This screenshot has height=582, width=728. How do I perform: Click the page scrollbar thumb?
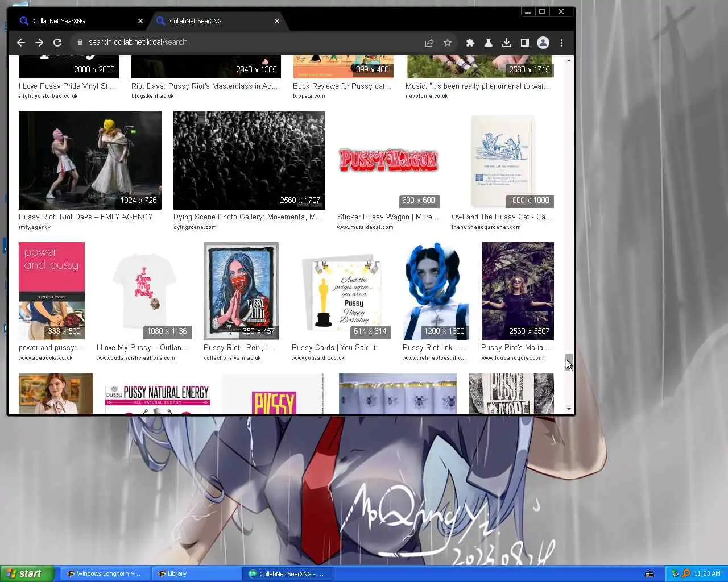tap(569, 361)
